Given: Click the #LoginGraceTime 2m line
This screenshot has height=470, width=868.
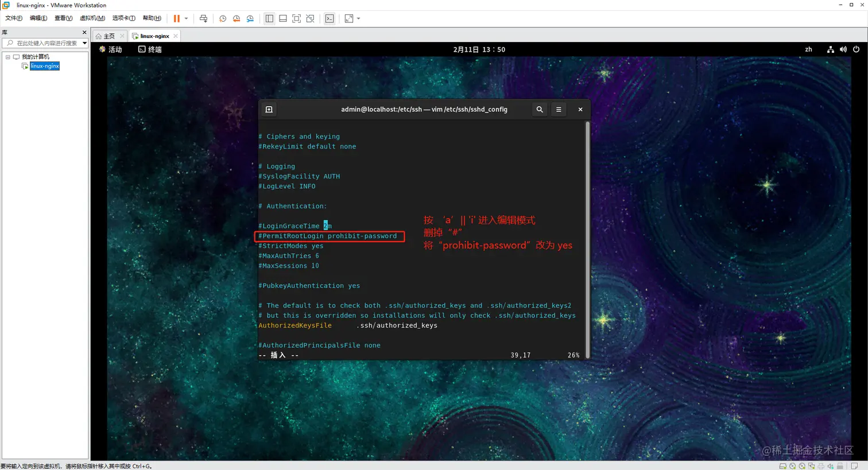Looking at the screenshot, I should [x=295, y=226].
